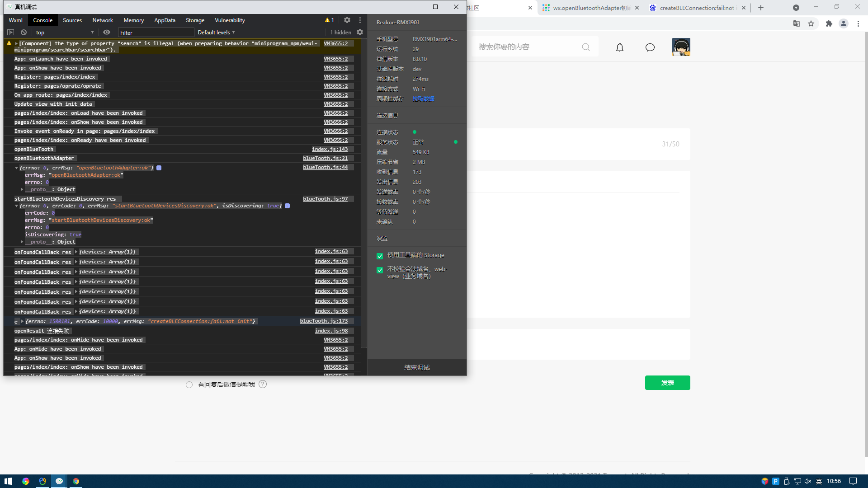868x488 pixels.
Task: Click the console Filter input field
Action: pos(156,33)
